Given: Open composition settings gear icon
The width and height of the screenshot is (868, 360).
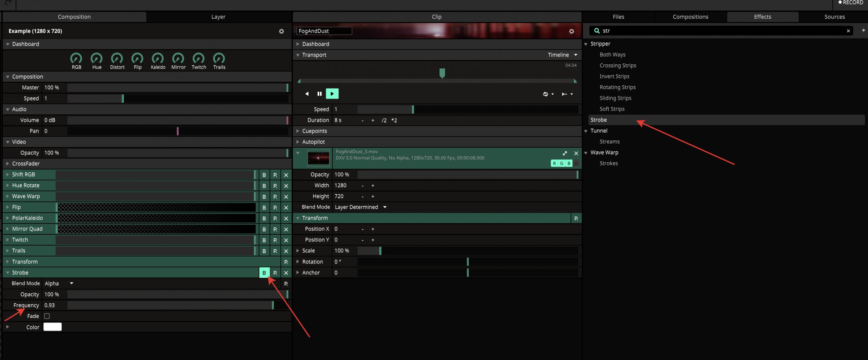Looking at the screenshot, I should pyautogui.click(x=281, y=31).
